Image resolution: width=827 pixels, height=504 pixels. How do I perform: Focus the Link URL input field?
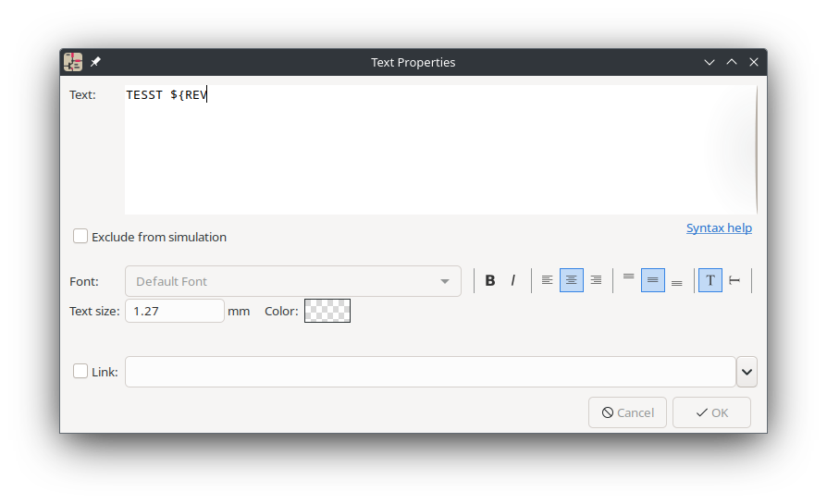coord(430,372)
